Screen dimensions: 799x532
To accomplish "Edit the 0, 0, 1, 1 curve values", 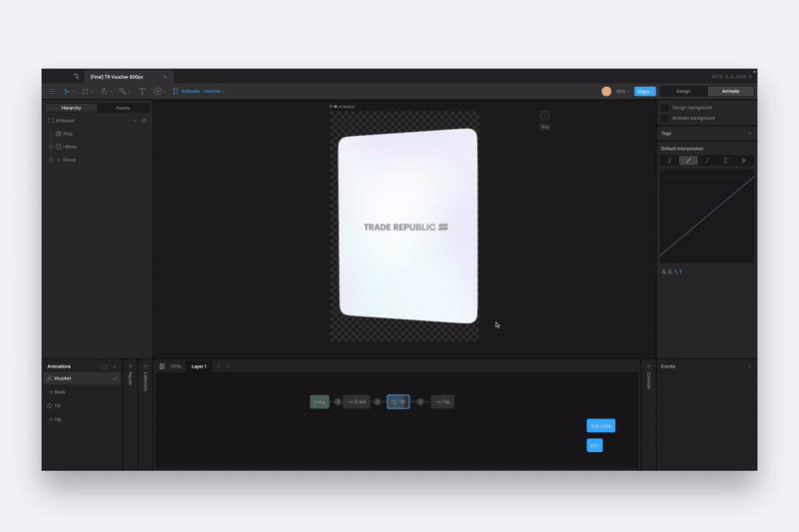I will click(671, 271).
